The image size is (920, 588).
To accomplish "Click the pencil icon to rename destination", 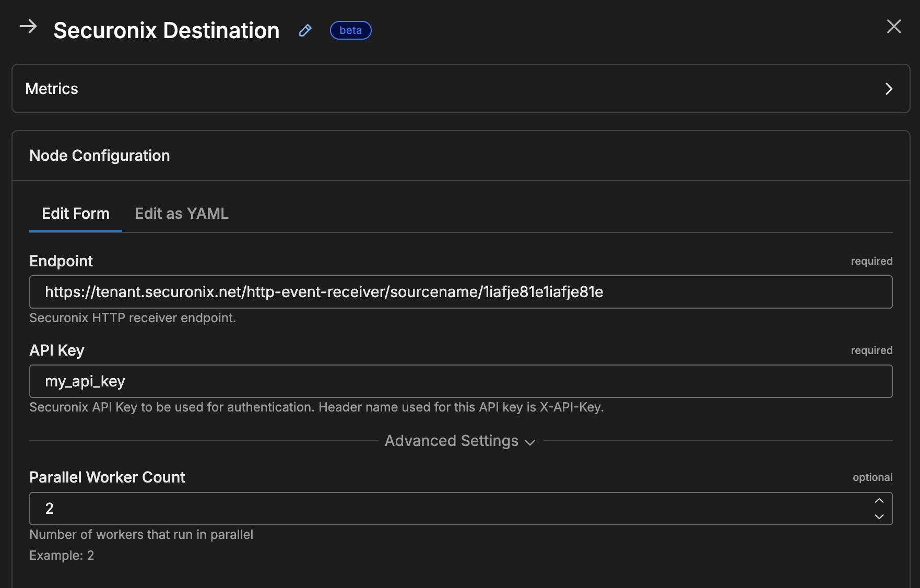I will click(305, 31).
